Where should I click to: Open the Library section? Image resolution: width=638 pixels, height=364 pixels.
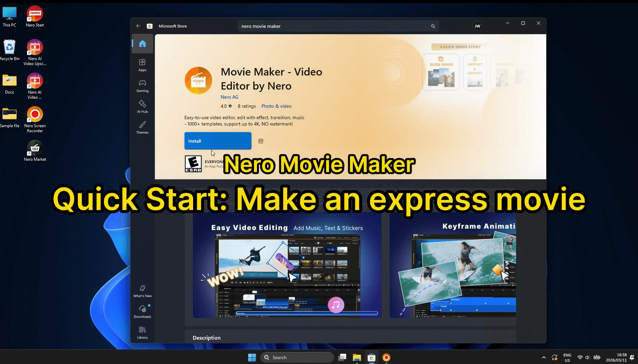(x=142, y=332)
